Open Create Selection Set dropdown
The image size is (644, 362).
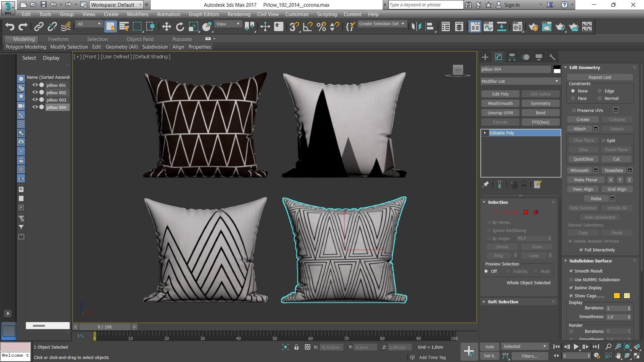[x=382, y=24]
